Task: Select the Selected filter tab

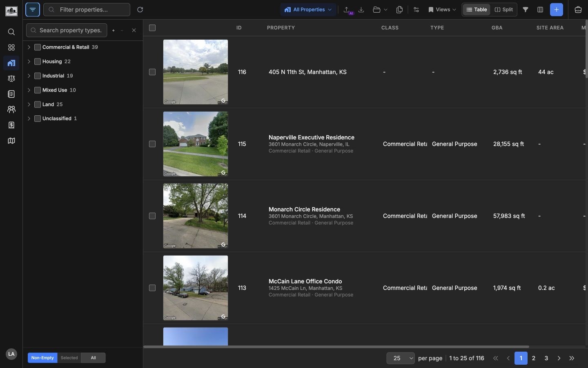Action: tap(69, 358)
